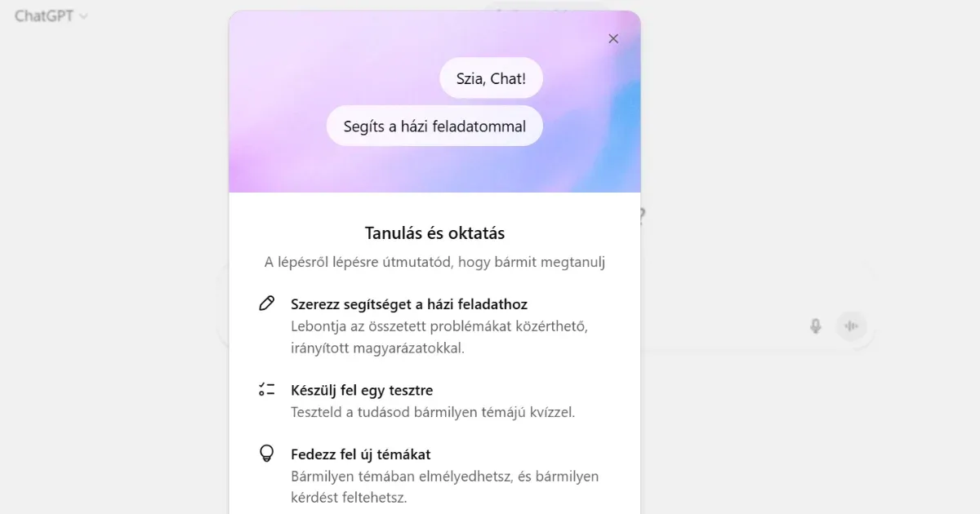Click the subtitle about lépésről lépésre útmutató
The width and height of the screenshot is (980, 514).
pos(434,262)
